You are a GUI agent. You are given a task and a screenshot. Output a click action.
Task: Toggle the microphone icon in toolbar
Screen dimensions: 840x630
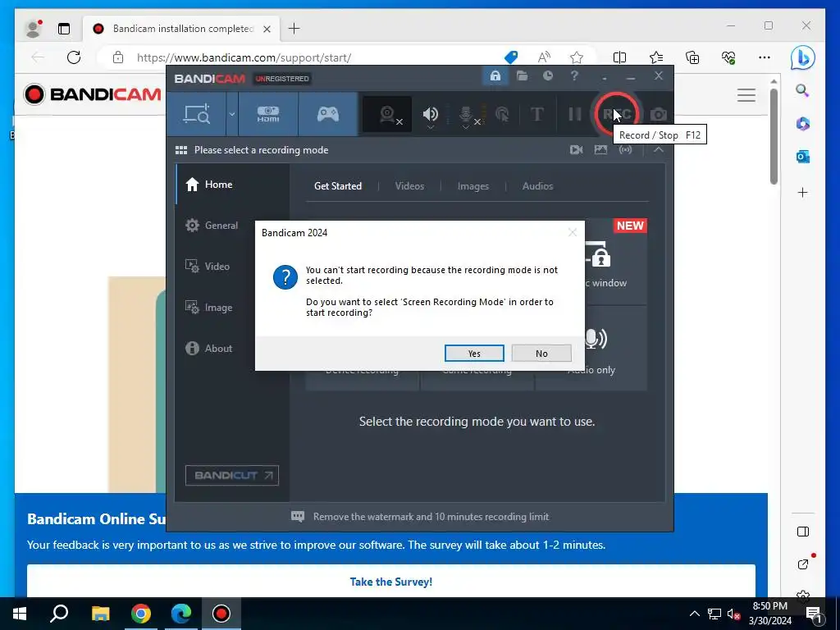point(466,114)
